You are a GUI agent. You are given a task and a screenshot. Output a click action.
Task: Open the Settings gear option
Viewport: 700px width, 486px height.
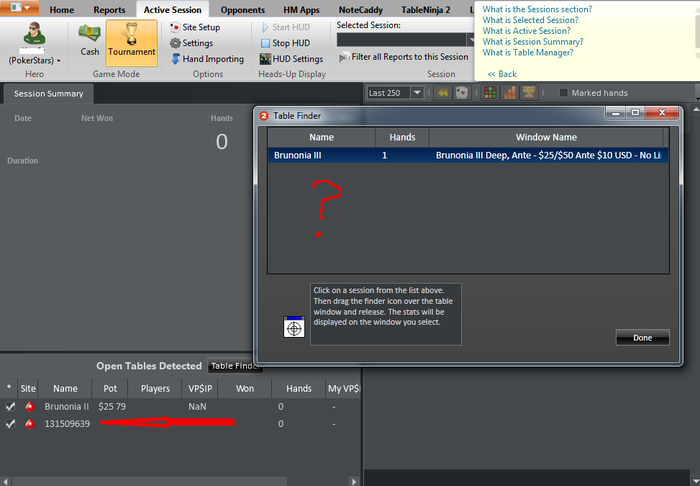click(192, 43)
